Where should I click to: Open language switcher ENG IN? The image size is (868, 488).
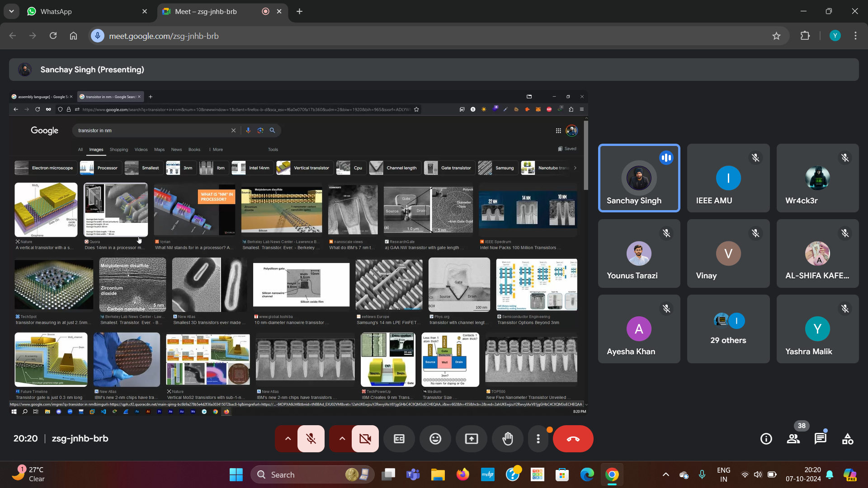(723, 474)
